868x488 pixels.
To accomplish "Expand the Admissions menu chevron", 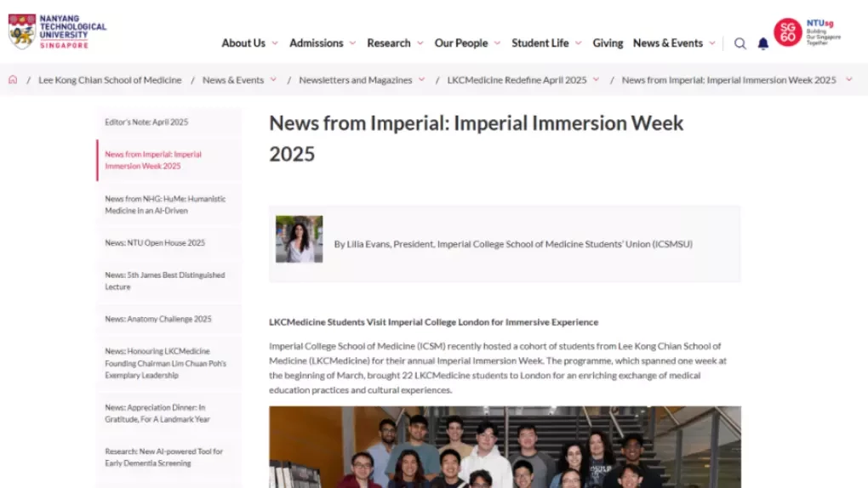I will pos(352,43).
